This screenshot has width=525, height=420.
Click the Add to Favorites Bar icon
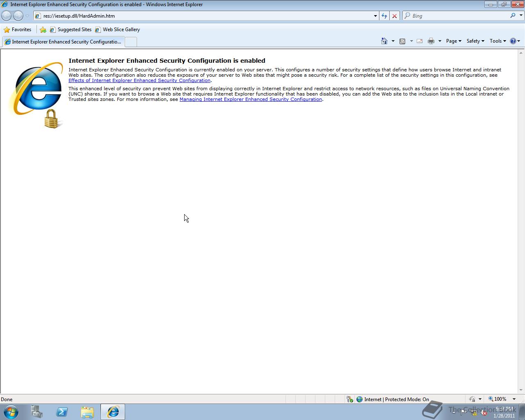tap(43, 30)
